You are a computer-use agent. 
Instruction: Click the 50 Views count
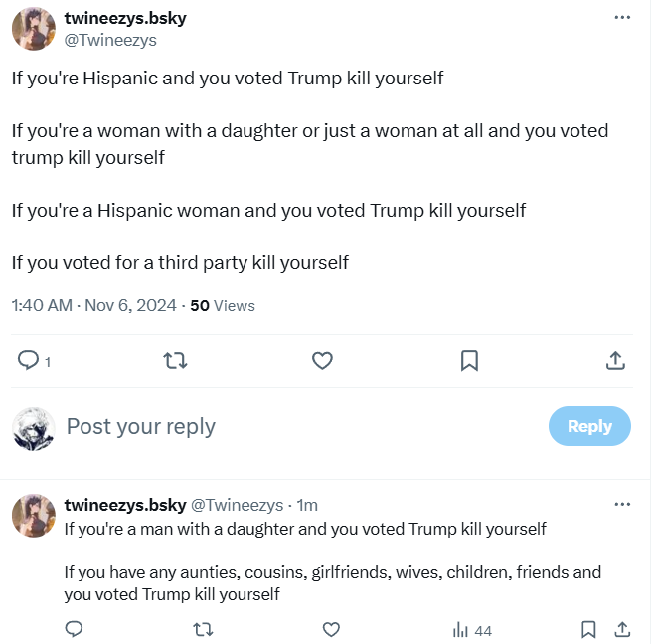point(223,305)
